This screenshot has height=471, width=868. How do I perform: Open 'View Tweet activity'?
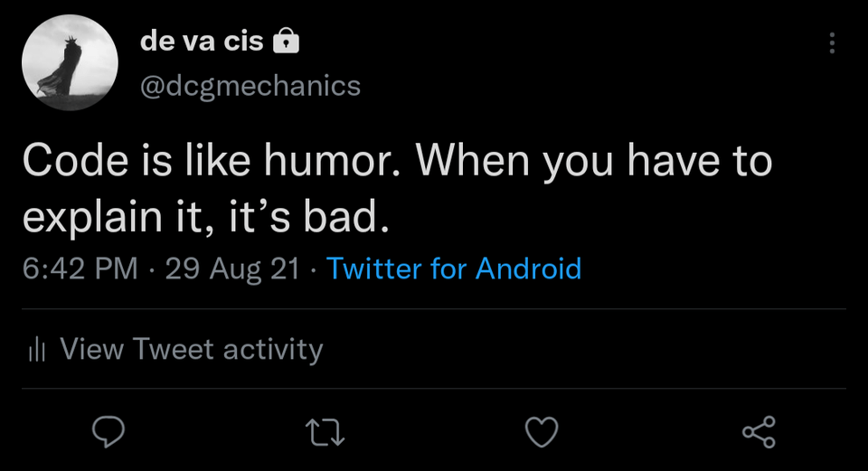pos(191,349)
